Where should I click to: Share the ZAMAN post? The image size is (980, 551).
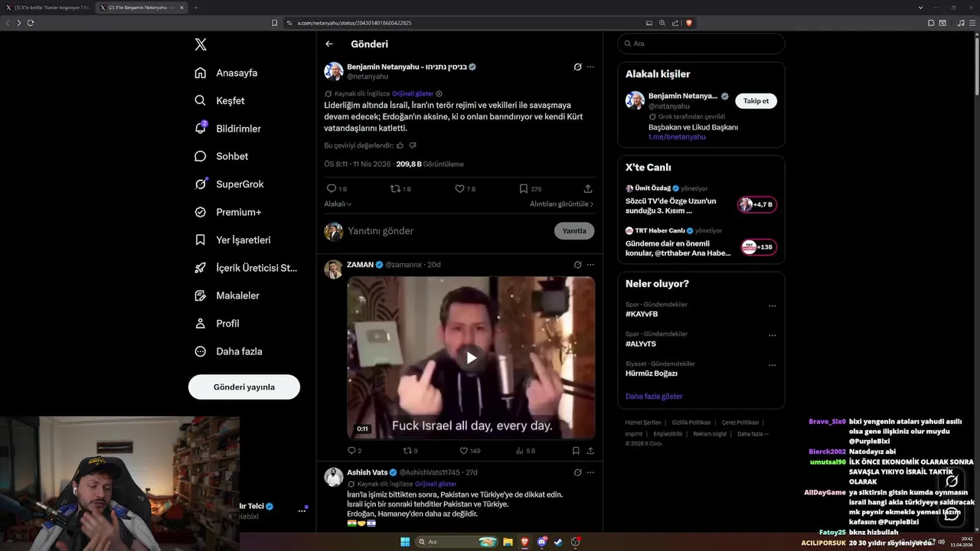pyautogui.click(x=590, y=451)
